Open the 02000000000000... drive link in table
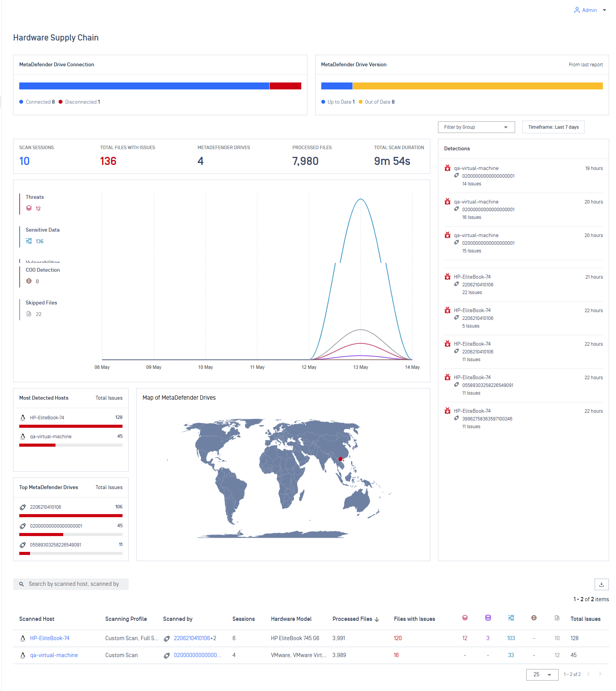The height and width of the screenshot is (691, 616). tap(198, 655)
